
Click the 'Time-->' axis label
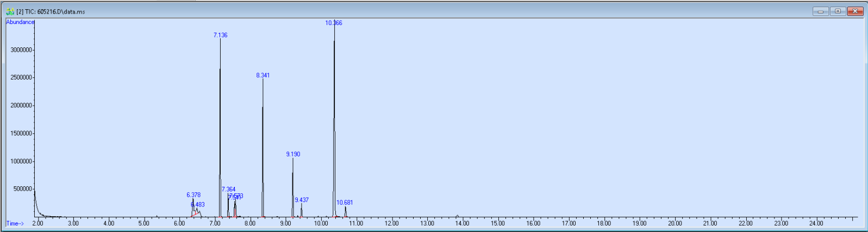pyautogui.click(x=15, y=223)
